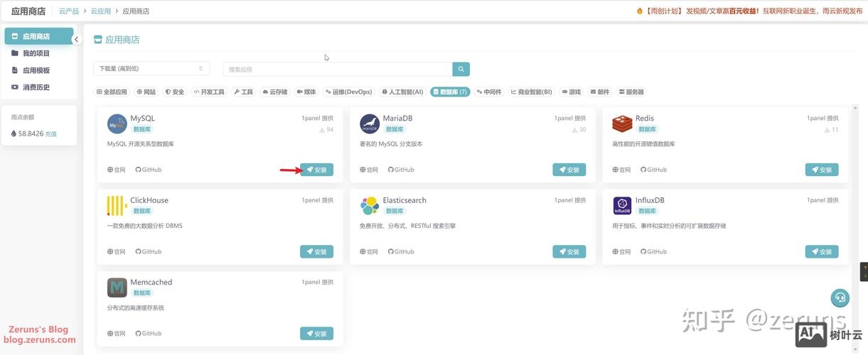Open the MariaDB GitHub link

401,170
